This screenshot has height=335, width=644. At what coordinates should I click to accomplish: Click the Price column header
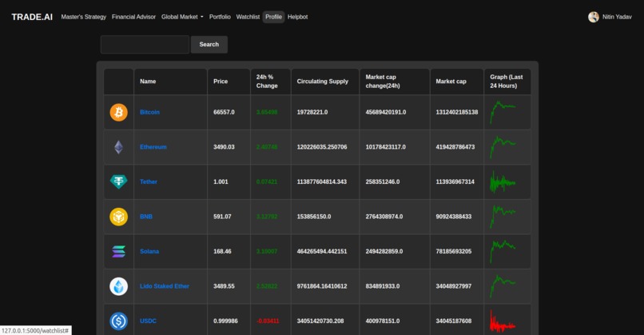point(221,82)
